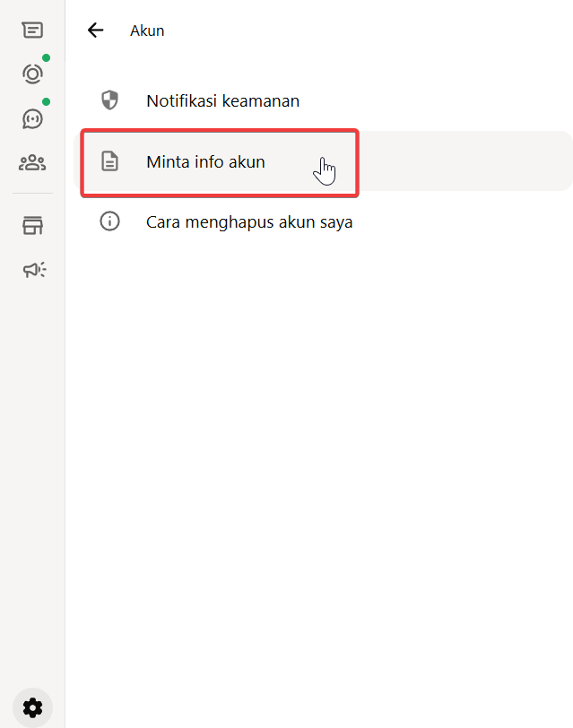The width and height of the screenshot is (573, 728).
Task: Open the Catalog storefront icon
Action: 32,226
